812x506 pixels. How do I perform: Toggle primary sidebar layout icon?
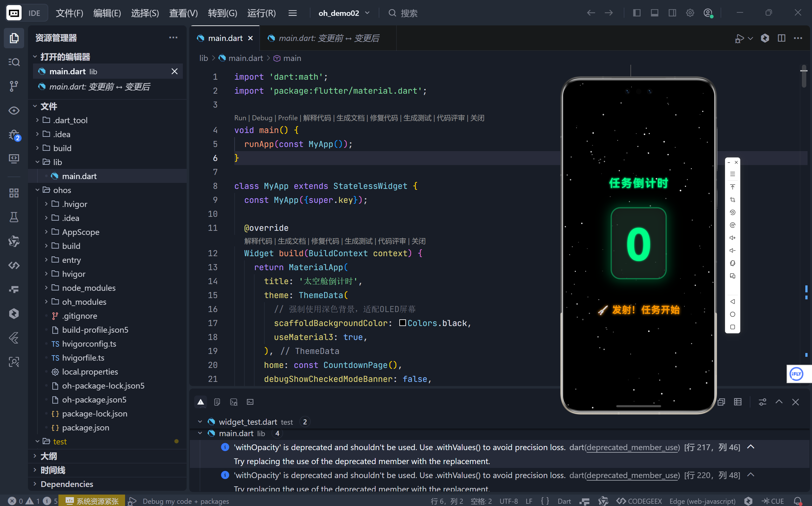(x=637, y=13)
